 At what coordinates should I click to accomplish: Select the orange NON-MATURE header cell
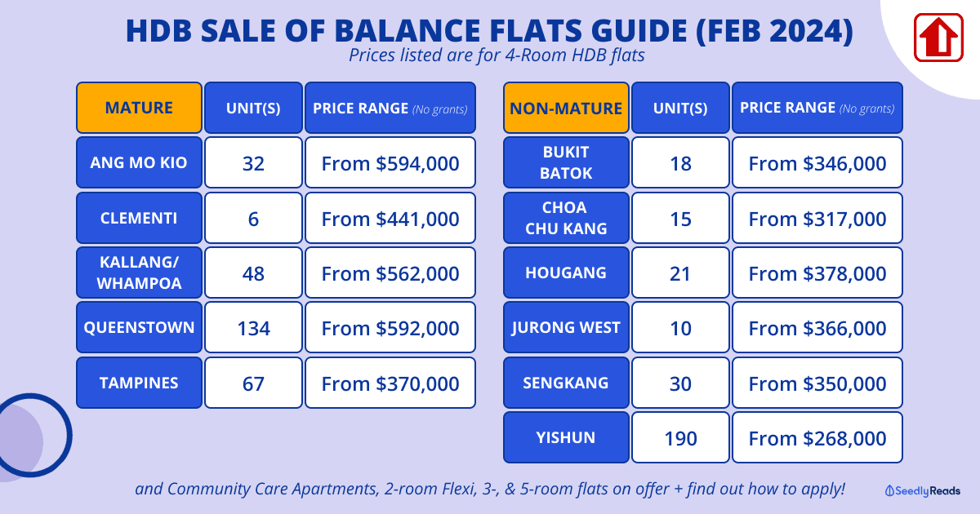pos(566,108)
